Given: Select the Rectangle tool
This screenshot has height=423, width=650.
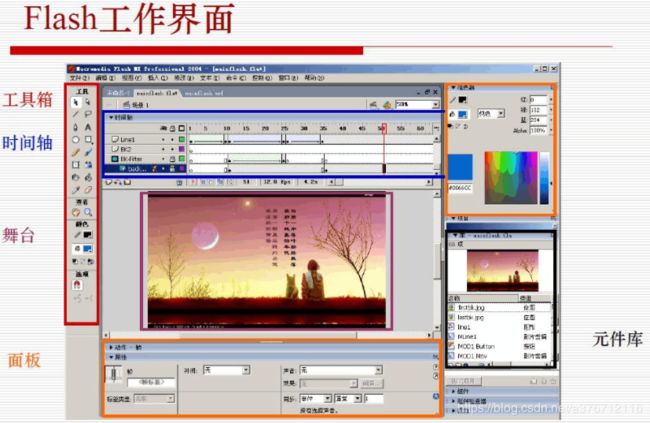Looking at the screenshot, I should [x=88, y=140].
